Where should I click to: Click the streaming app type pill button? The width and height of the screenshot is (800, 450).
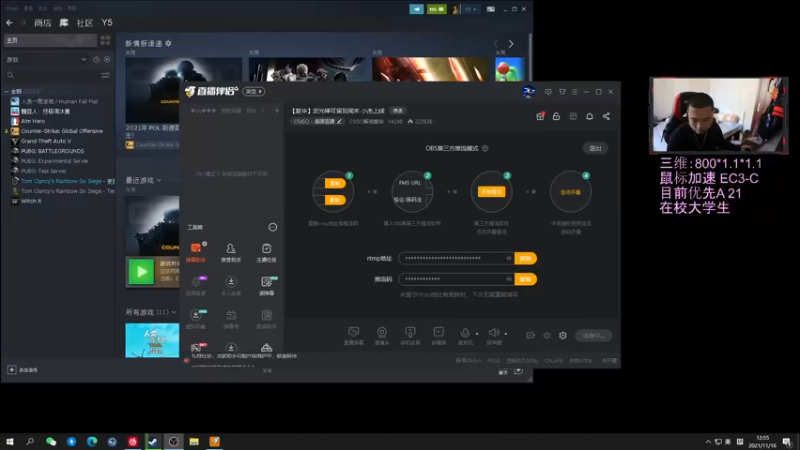pos(254,91)
